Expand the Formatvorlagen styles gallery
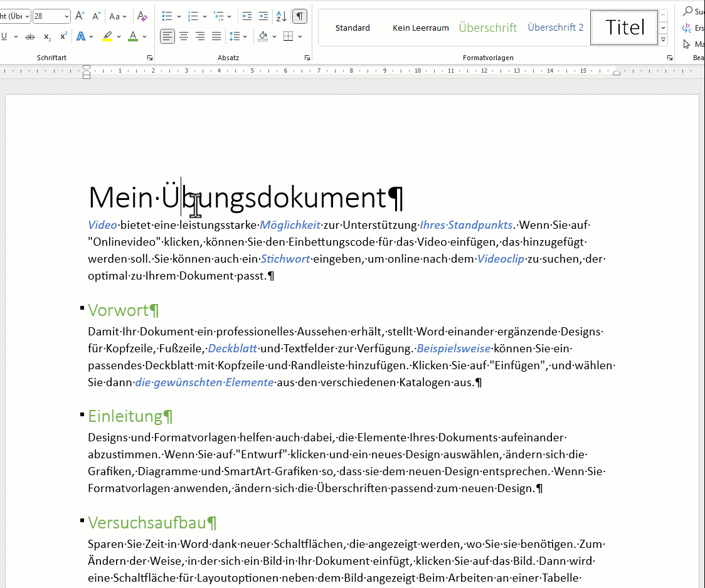The image size is (705, 588). point(663,40)
